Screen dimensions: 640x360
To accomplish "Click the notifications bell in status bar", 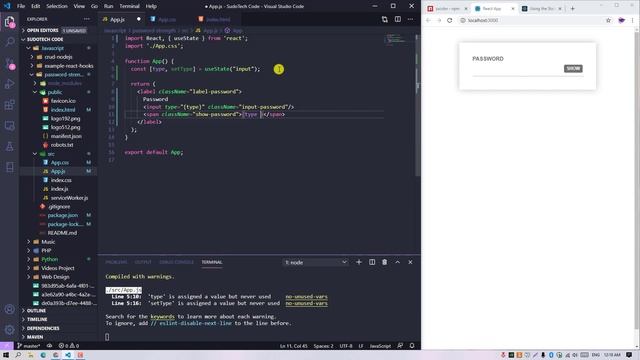I will [412, 346].
